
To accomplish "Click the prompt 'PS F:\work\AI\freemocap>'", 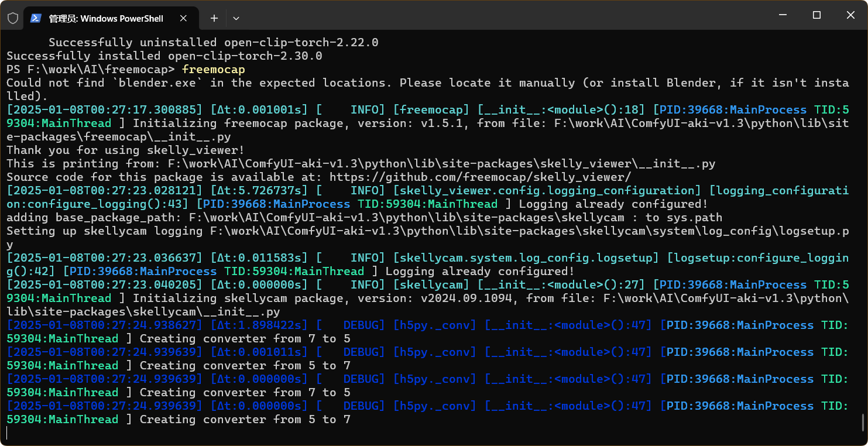I will click(x=91, y=70).
